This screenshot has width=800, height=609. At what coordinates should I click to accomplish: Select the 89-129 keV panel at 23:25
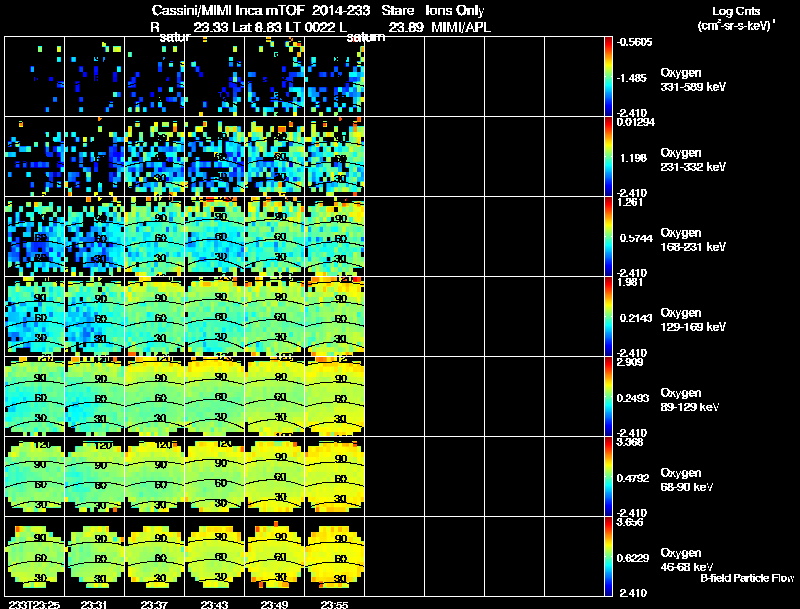pyautogui.click(x=35, y=396)
